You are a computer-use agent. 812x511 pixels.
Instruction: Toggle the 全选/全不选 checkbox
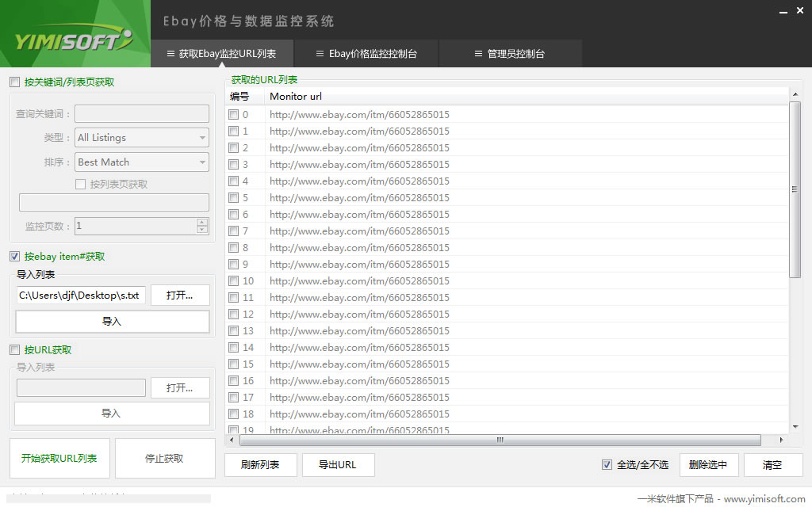pyautogui.click(x=607, y=464)
